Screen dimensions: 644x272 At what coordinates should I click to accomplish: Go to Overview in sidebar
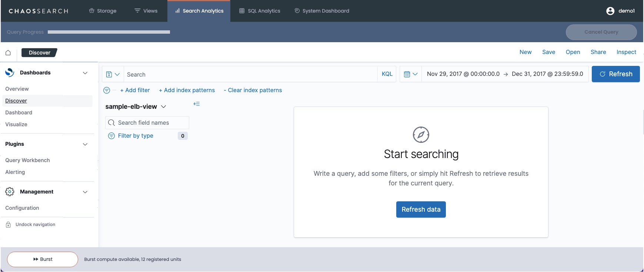coord(17,89)
